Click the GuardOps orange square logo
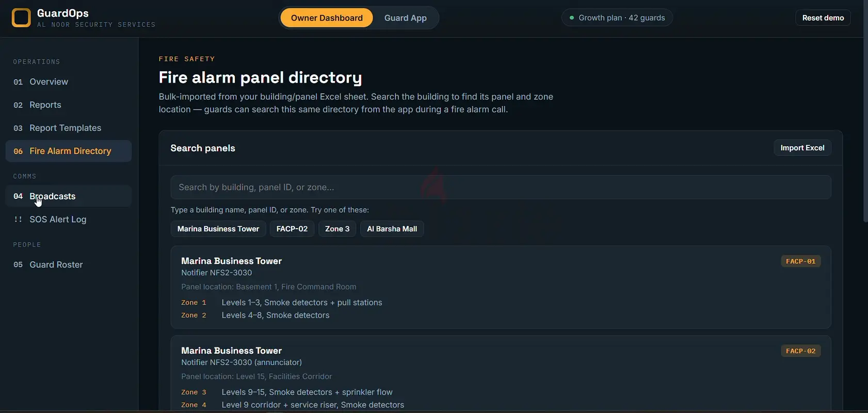This screenshot has height=413, width=868. coord(21,18)
